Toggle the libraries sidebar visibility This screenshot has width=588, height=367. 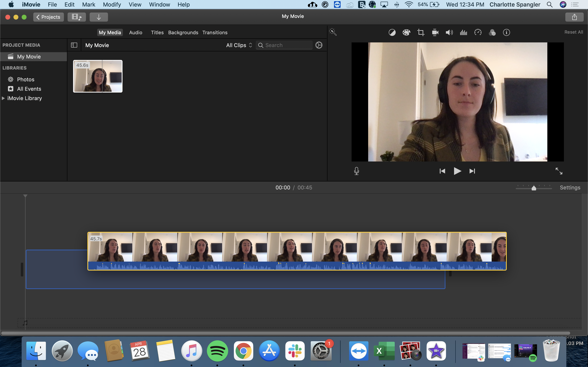(x=74, y=45)
